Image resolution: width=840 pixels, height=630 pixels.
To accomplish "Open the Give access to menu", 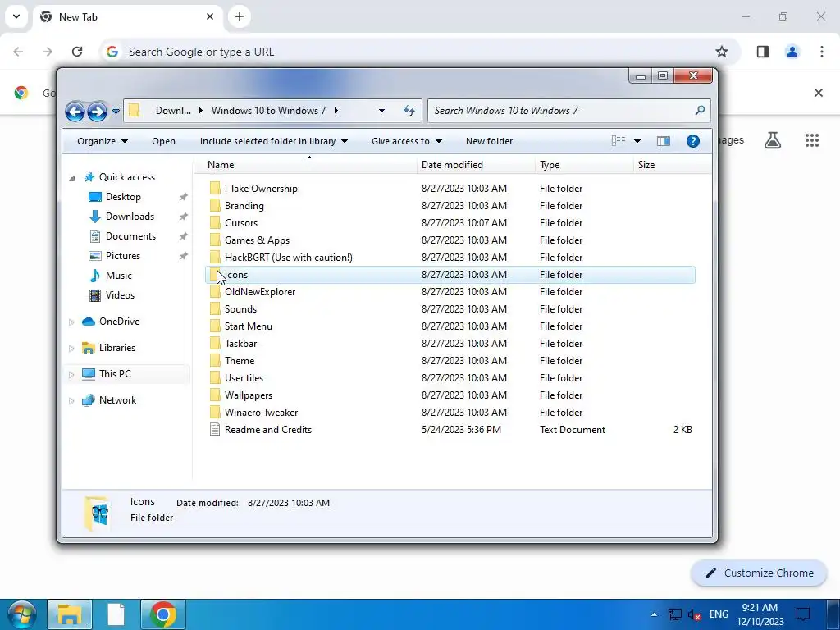I will 407,141.
